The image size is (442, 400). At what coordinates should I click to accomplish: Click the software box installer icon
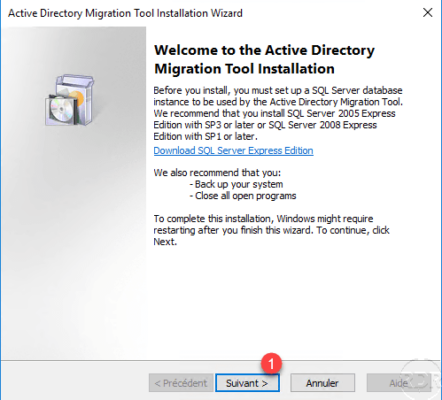70,100
